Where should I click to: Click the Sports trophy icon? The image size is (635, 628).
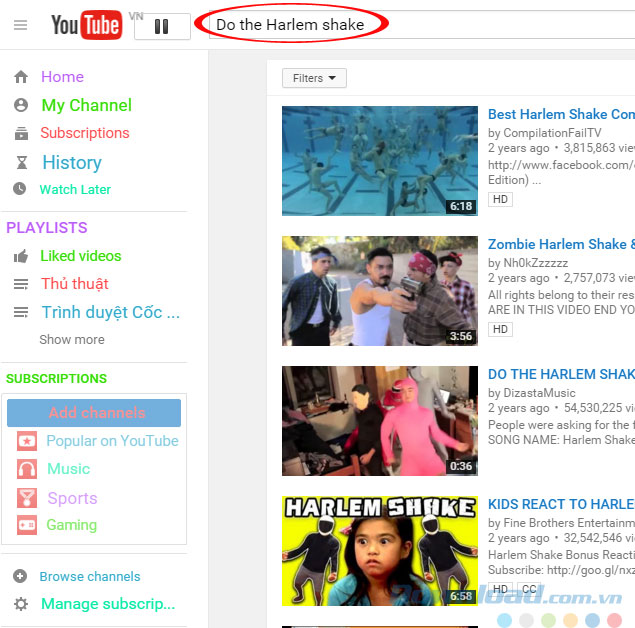27,498
